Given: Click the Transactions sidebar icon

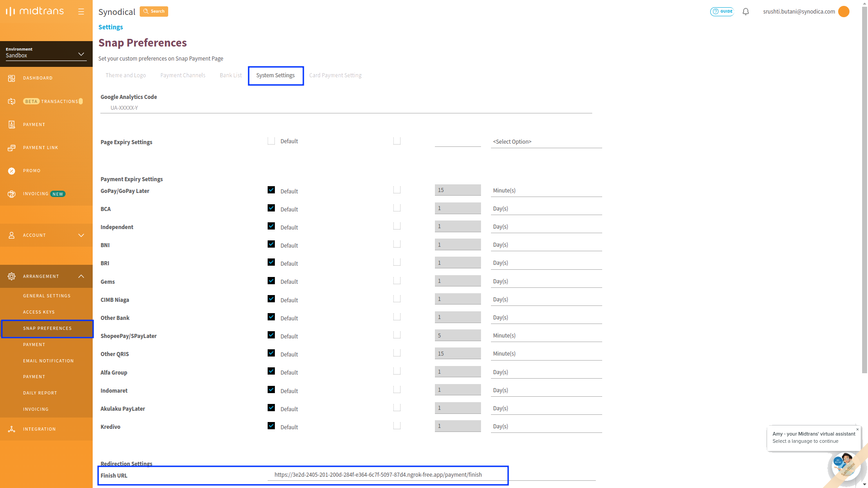Looking at the screenshot, I should (12, 101).
